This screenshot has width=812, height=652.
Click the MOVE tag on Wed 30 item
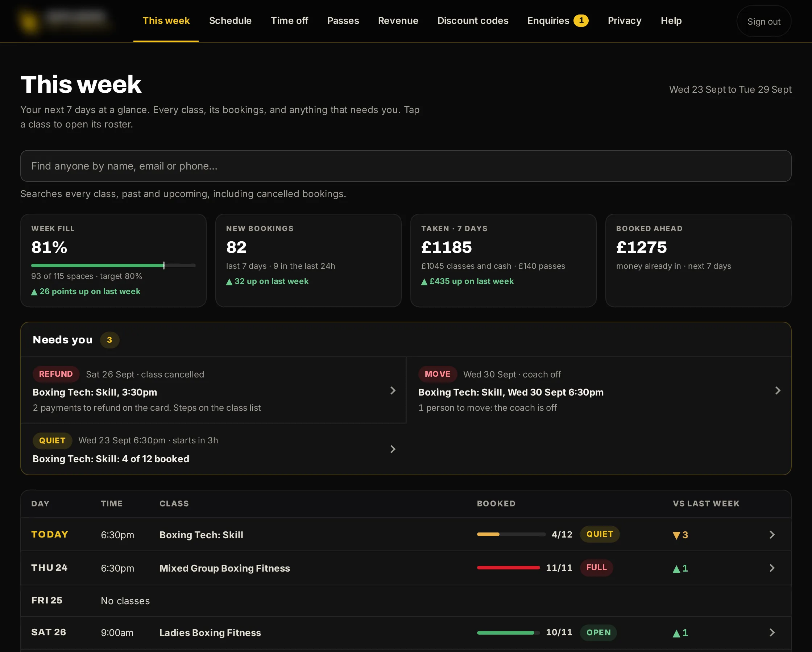(x=437, y=374)
